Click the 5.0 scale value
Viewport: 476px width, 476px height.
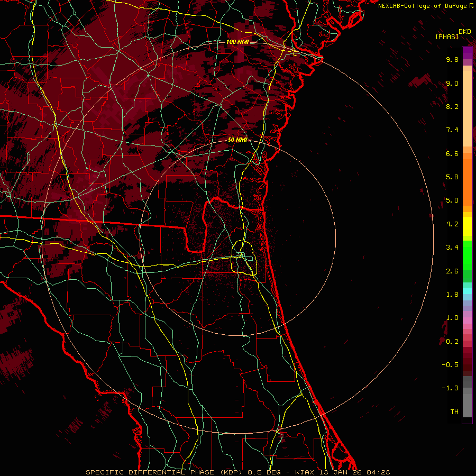pos(452,200)
